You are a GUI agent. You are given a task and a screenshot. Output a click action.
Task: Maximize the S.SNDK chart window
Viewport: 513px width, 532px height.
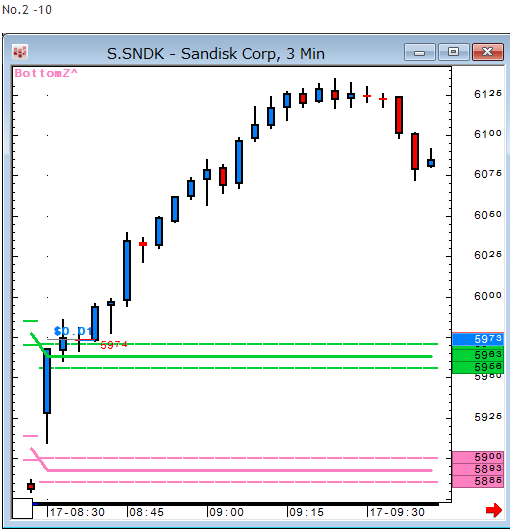pos(454,52)
